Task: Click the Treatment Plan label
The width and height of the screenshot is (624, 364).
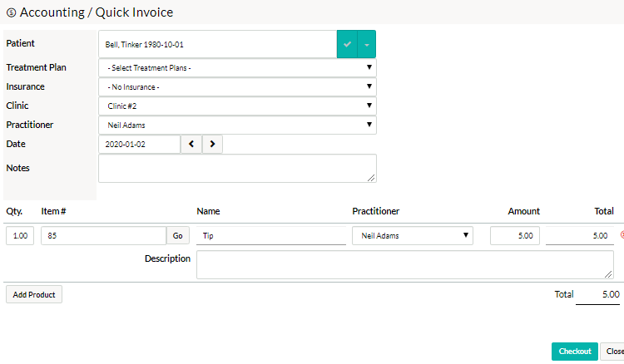Action: tap(37, 67)
